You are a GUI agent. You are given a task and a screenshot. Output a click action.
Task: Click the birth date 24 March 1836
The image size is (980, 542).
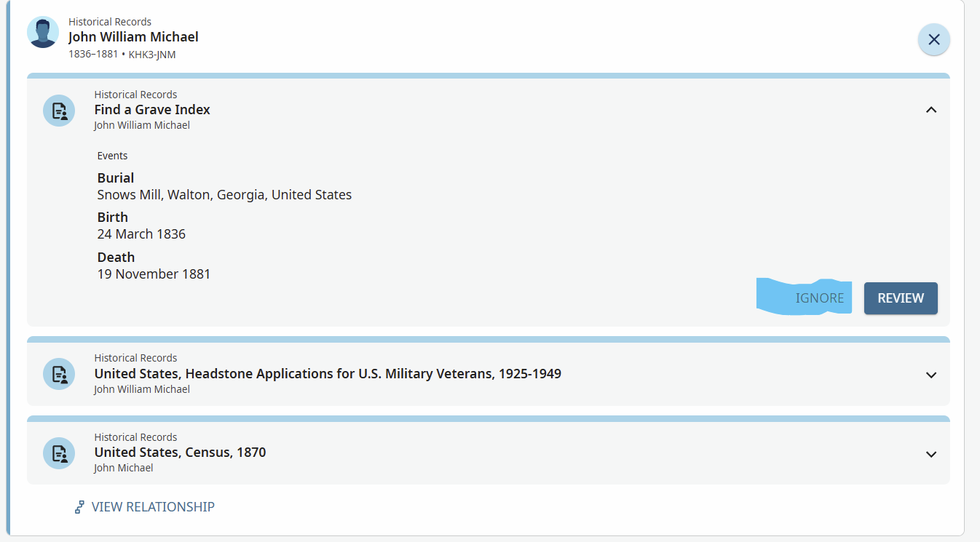(x=141, y=234)
